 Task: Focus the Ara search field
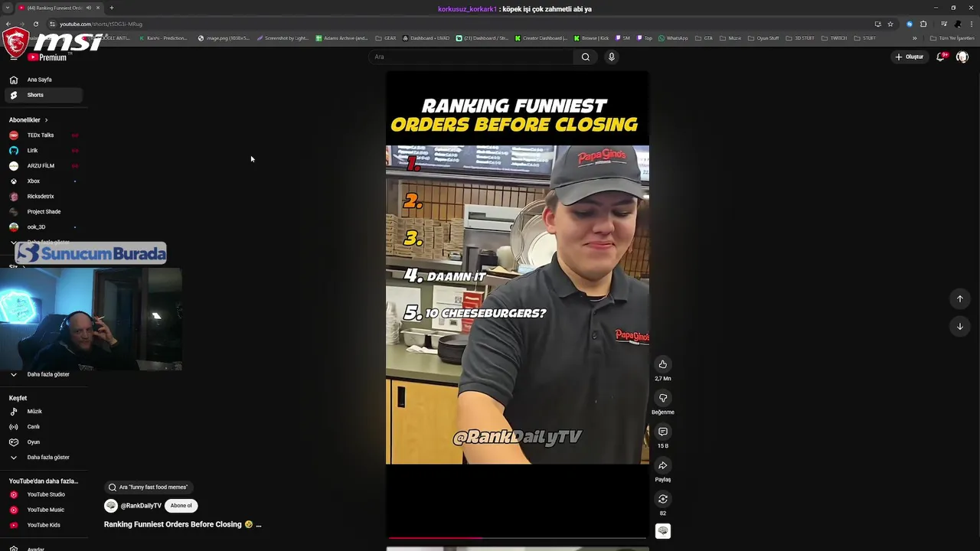[x=471, y=57]
